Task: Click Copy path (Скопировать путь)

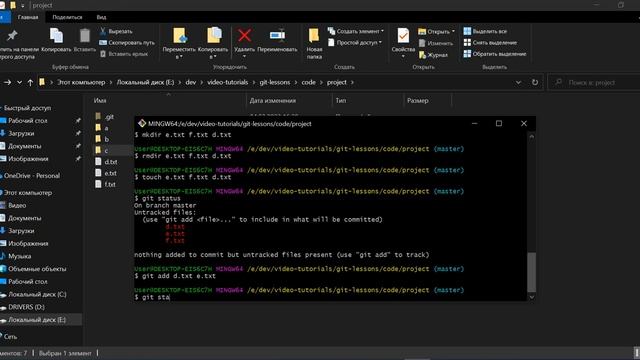Action: (127, 42)
